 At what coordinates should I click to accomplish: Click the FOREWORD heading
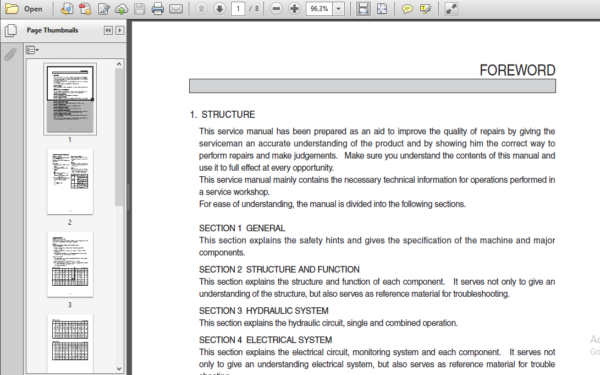tap(517, 70)
